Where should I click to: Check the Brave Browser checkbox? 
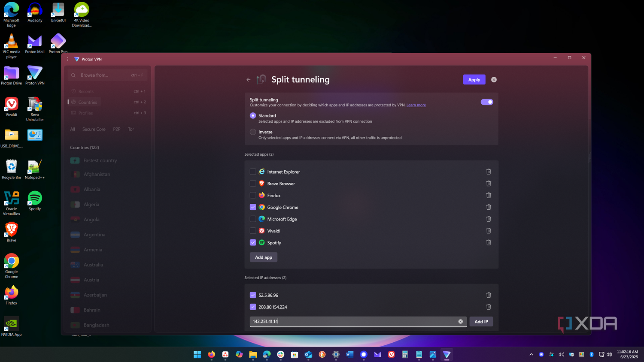point(253,184)
